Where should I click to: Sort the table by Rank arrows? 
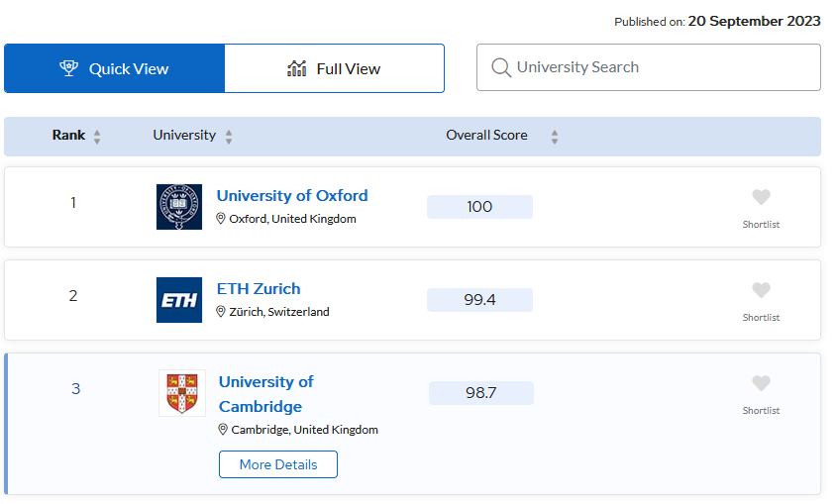click(x=97, y=137)
